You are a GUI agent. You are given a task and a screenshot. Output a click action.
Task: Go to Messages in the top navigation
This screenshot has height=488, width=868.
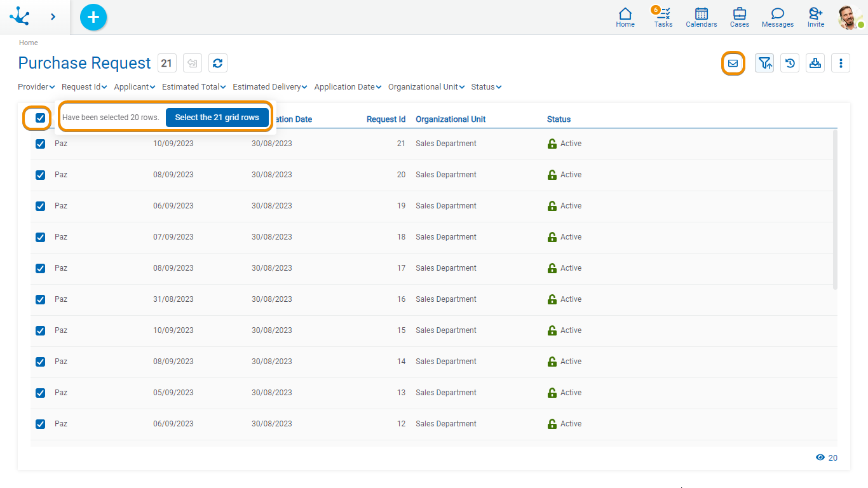pyautogui.click(x=777, y=17)
